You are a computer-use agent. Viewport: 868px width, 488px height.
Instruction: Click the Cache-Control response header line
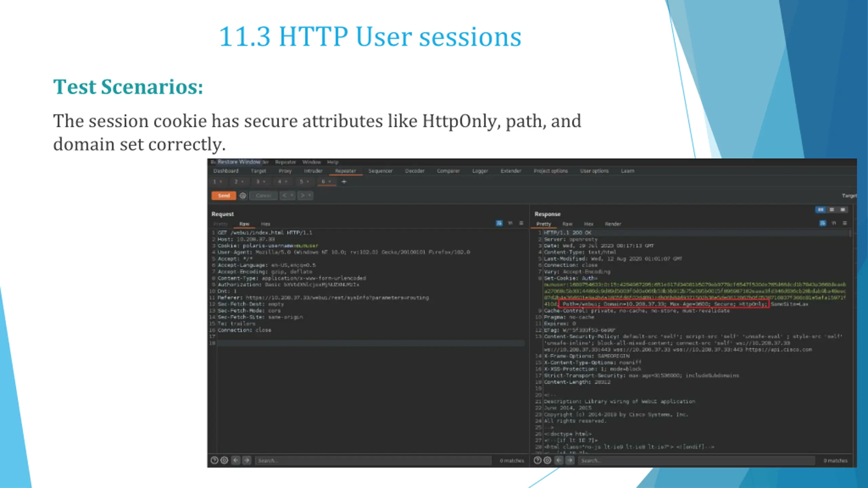point(637,311)
